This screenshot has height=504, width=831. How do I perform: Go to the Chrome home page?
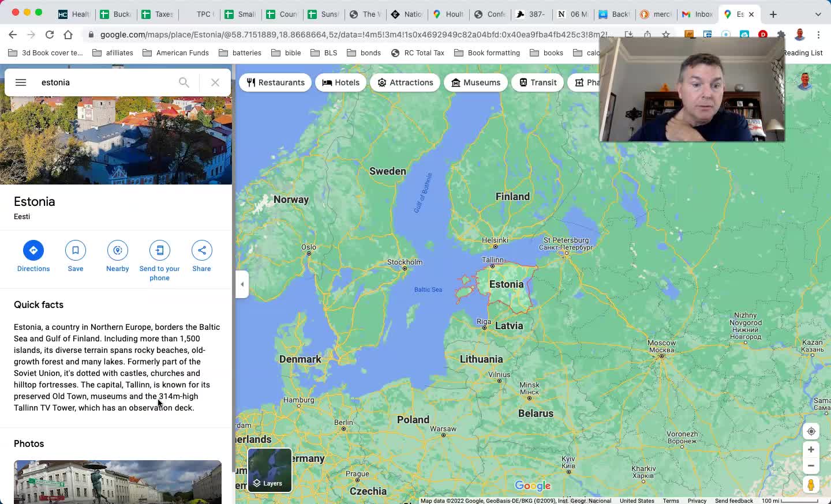[x=68, y=35]
